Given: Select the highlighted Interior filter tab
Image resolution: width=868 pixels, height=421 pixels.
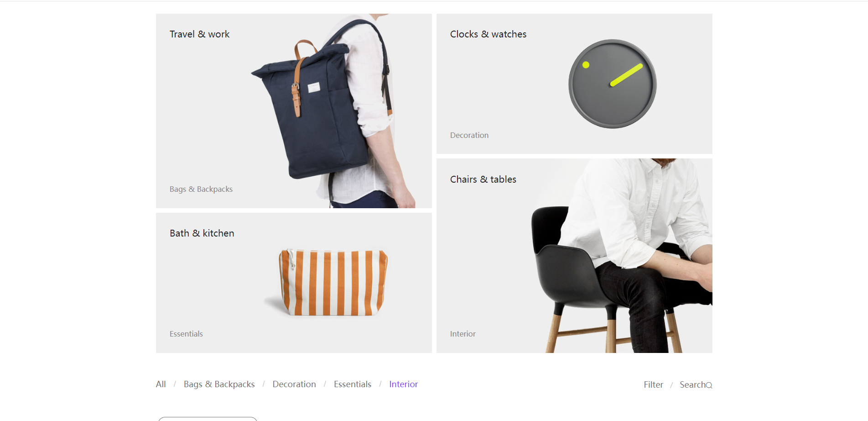Looking at the screenshot, I should click(x=404, y=384).
